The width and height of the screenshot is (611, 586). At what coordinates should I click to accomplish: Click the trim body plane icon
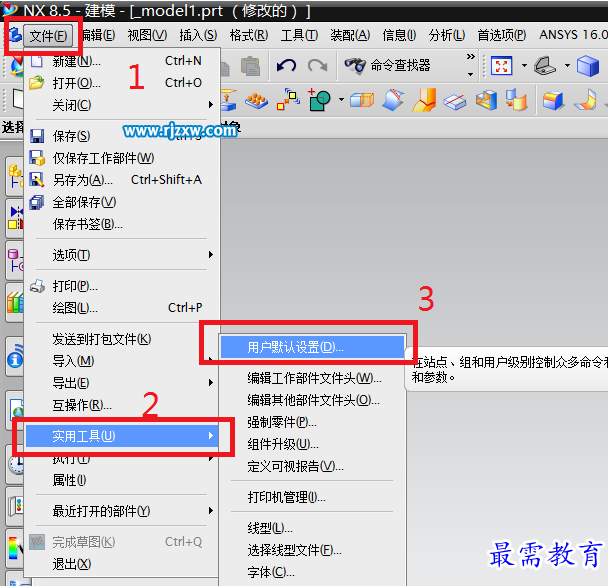(x=455, y=101)
